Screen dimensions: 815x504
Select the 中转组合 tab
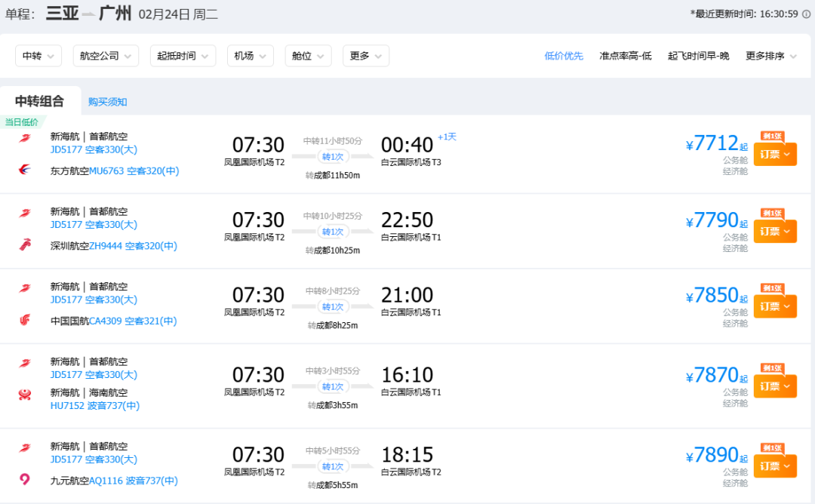click(40, 101)
